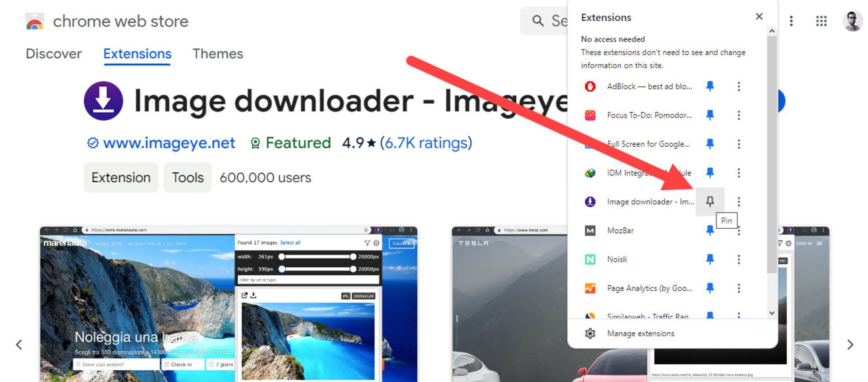Image resolution: width=868 pixels, height=382 pixels.
Task: Click the Focus To-Do extension icon
Action: point(590,115)
